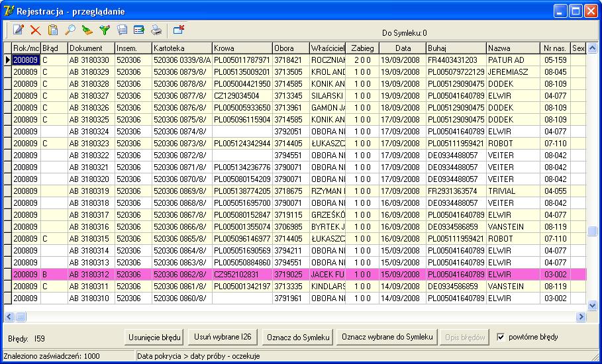602x364 pixels.
Task: Click the vertical scrollbar thumb
Action: click(x=593, y=231)
